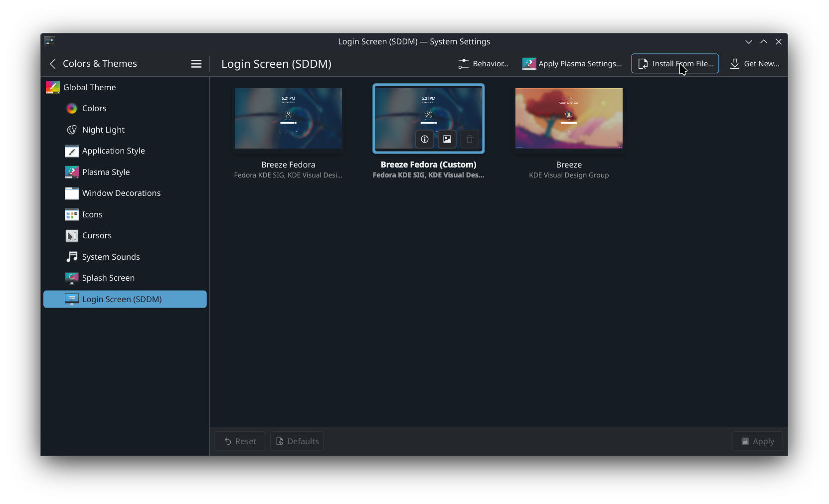Click the Splash Screen monitor icon
829x504 pixels.
coord(72,278)
